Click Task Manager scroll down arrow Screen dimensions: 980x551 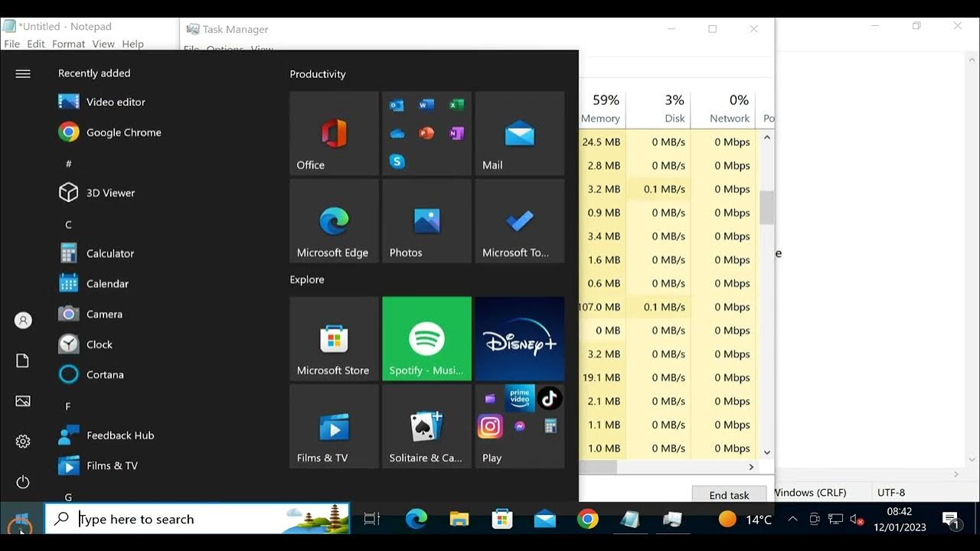click(767, 452)
